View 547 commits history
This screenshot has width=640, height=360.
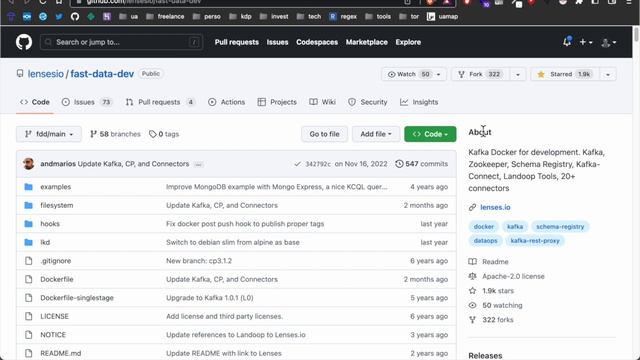pos(422,164)
